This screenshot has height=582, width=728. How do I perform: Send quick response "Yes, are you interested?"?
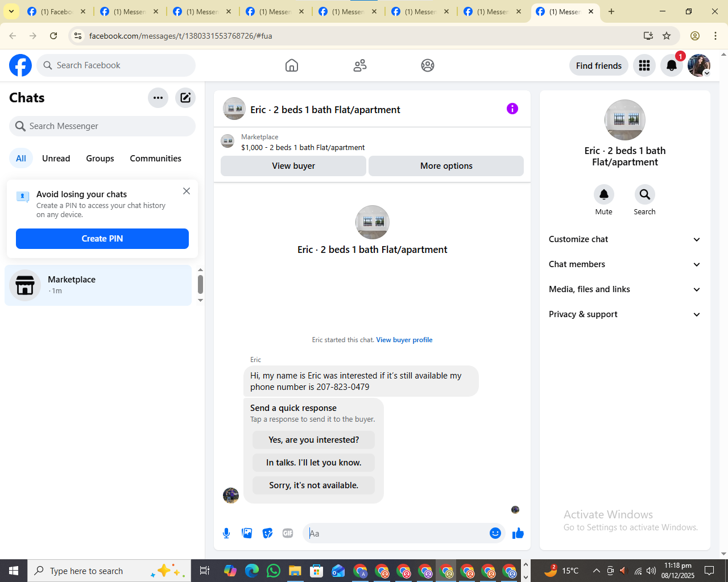point(314,440)
